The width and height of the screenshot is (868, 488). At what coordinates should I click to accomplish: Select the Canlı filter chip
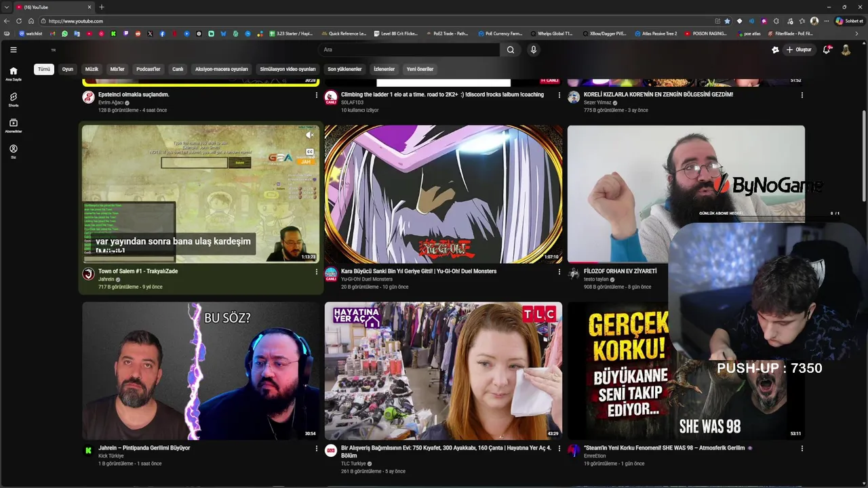pos(178,69)
